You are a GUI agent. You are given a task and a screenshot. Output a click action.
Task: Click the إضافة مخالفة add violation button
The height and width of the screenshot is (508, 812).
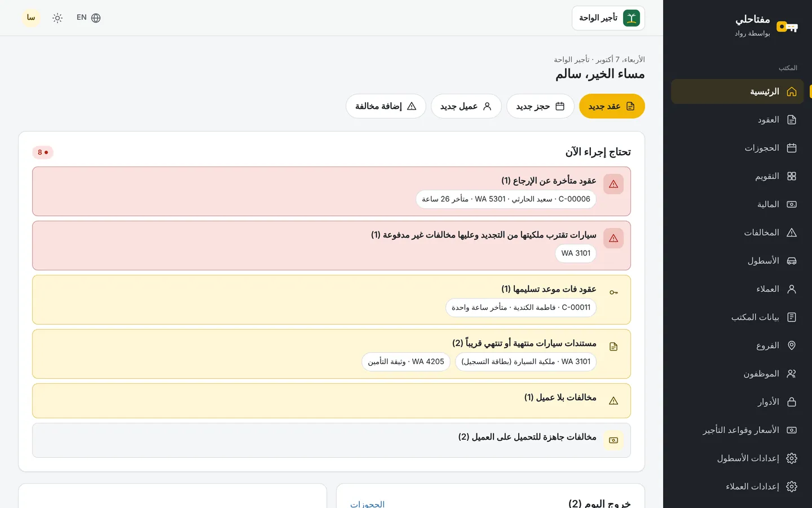[x=386, y=106]
